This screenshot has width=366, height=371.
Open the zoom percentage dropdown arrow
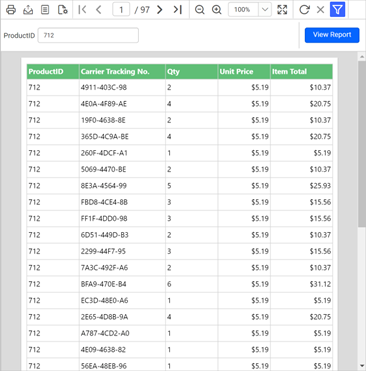click(x=265, y=10)
